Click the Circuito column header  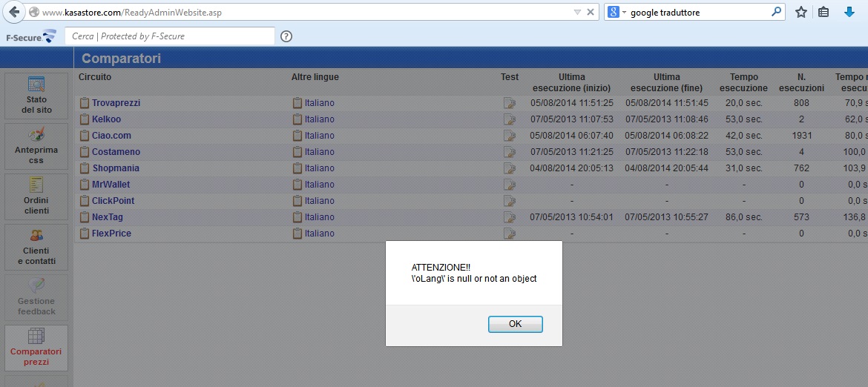click(95, 77)
